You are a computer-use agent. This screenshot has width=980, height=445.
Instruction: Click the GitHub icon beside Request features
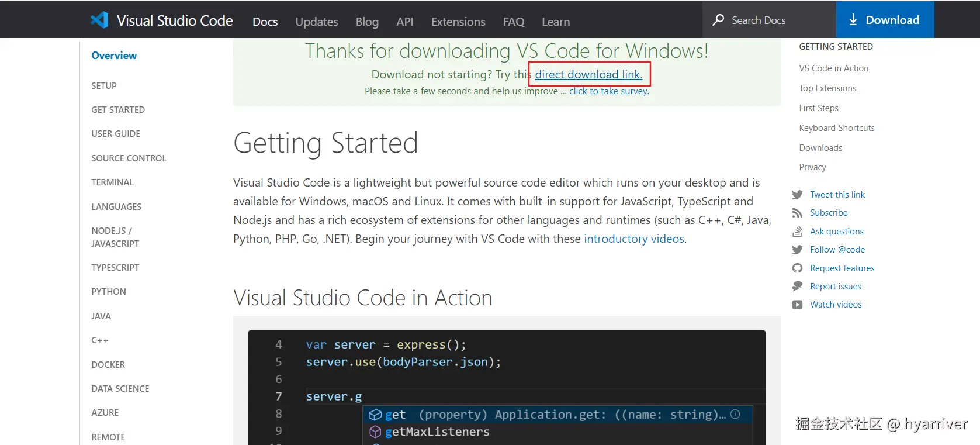click(797, 268)
